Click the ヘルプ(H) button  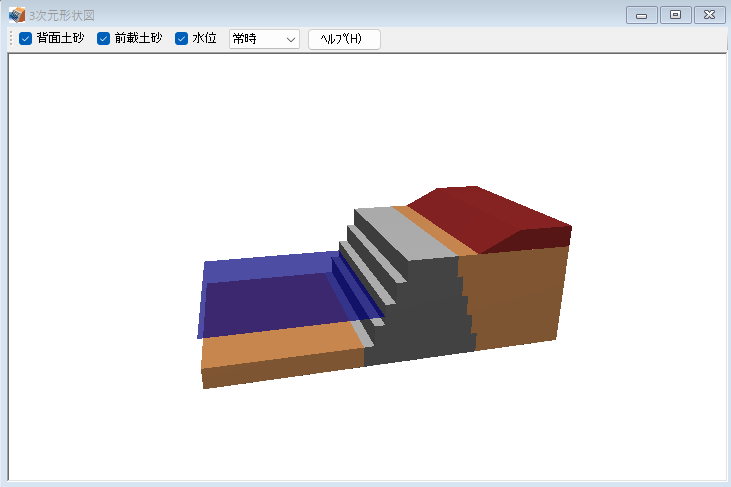pyautogui.click(x=344, y=39)
